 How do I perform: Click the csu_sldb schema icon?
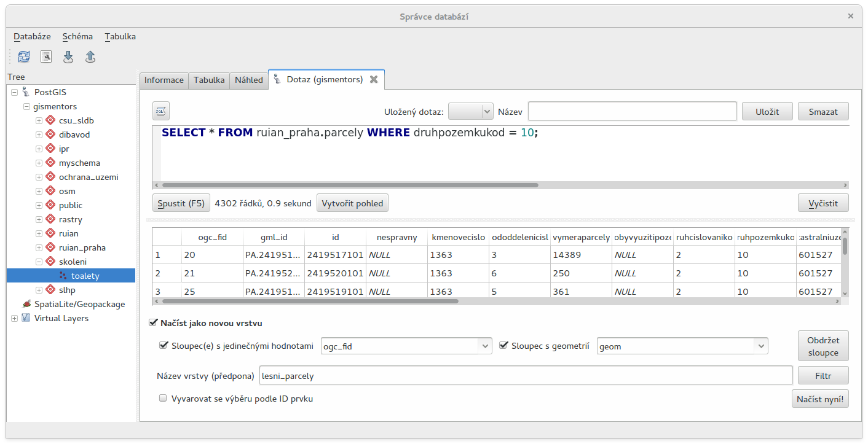(x=50, y=120)
